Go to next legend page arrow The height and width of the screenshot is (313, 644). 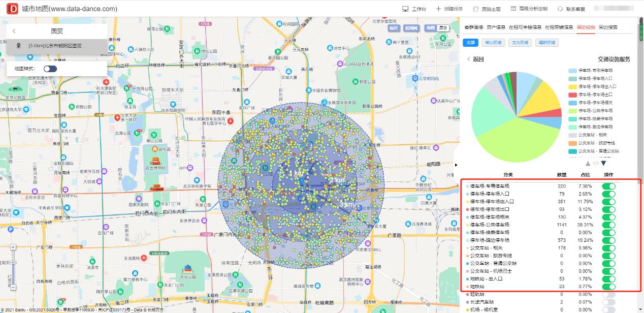pos(603,164)
